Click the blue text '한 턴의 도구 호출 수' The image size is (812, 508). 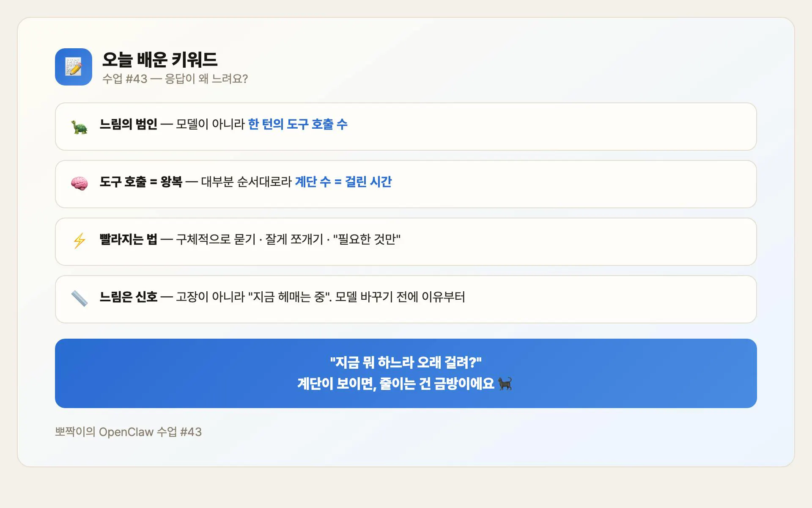[x=298, y=124]
